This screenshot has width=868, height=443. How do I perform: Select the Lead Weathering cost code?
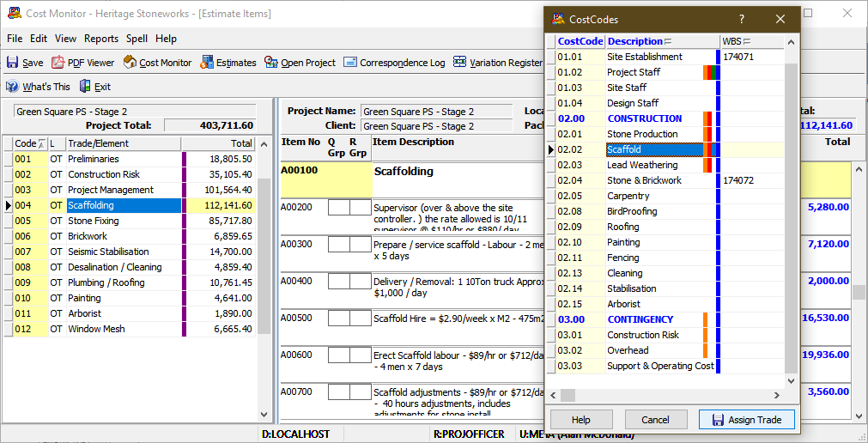(x=665, y=165)
